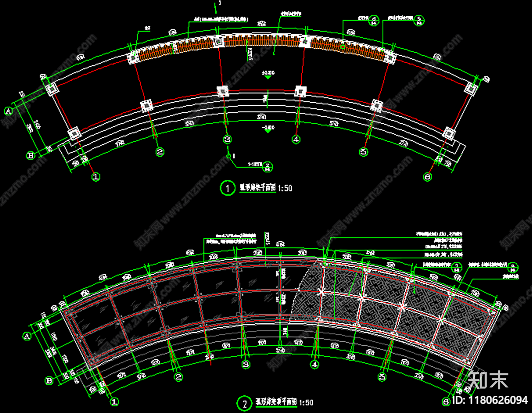Click grid bubble 2 of roof plan drawing 2
The height and width of the screenshot is (413, 532).
click(x=179, y=377)
